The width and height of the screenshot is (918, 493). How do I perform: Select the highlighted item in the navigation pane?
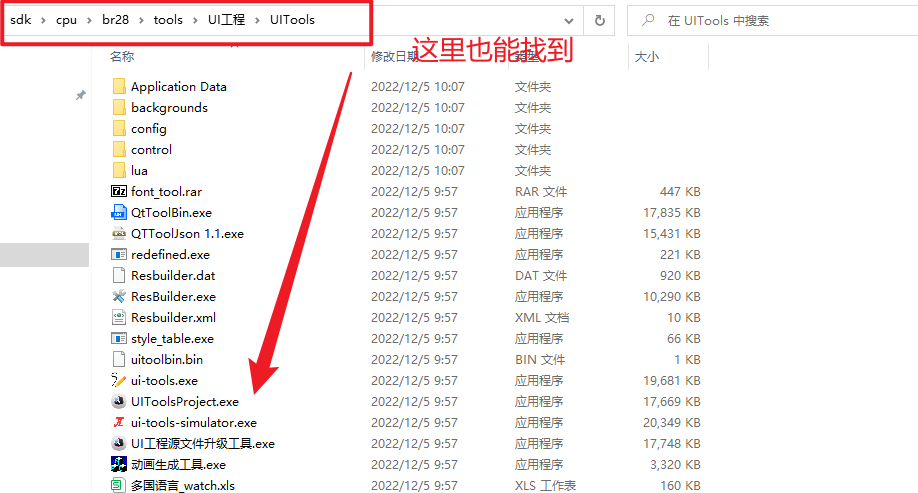point(44,255)
